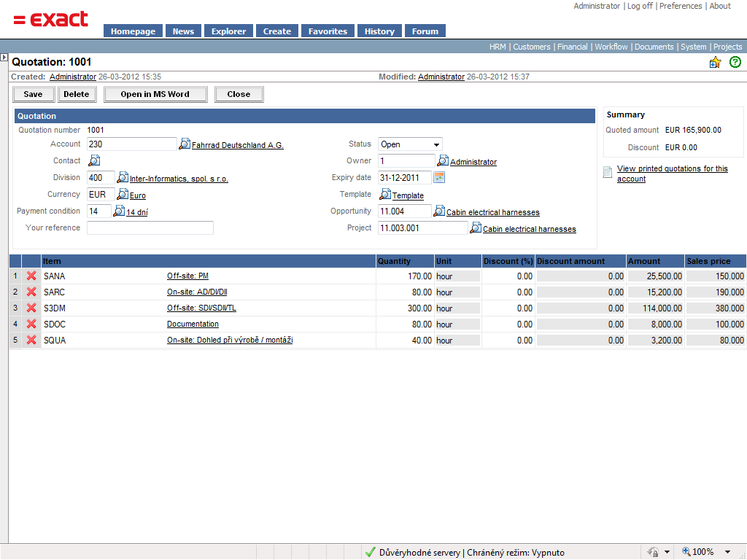
Task: Open the Documents module menu
Action: (654, 47)
